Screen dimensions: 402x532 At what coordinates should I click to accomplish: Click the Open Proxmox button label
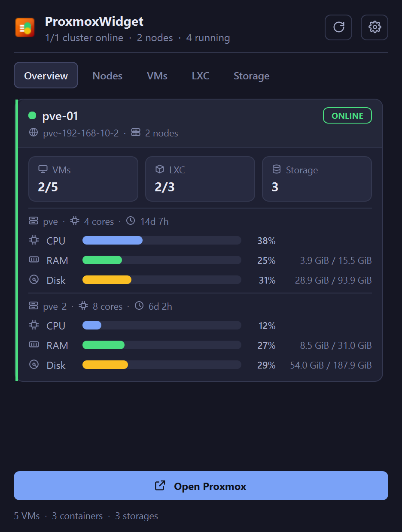210,486
